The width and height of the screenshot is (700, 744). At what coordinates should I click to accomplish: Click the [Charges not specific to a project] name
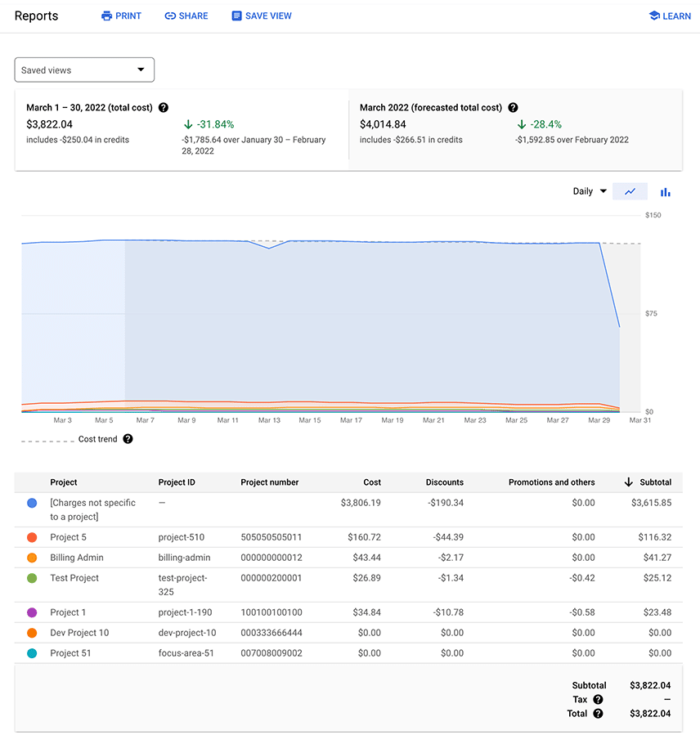click(x=93, y=509)
